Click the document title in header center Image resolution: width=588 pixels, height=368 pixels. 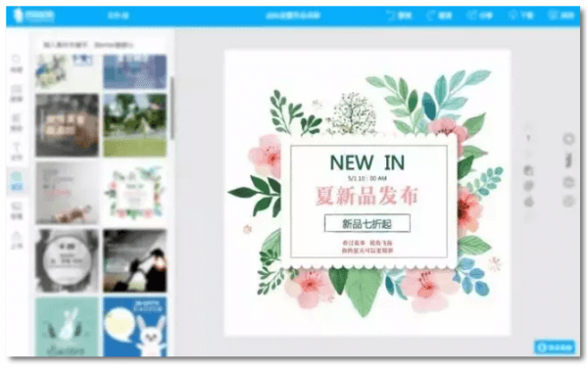click(x=293, y=16)
